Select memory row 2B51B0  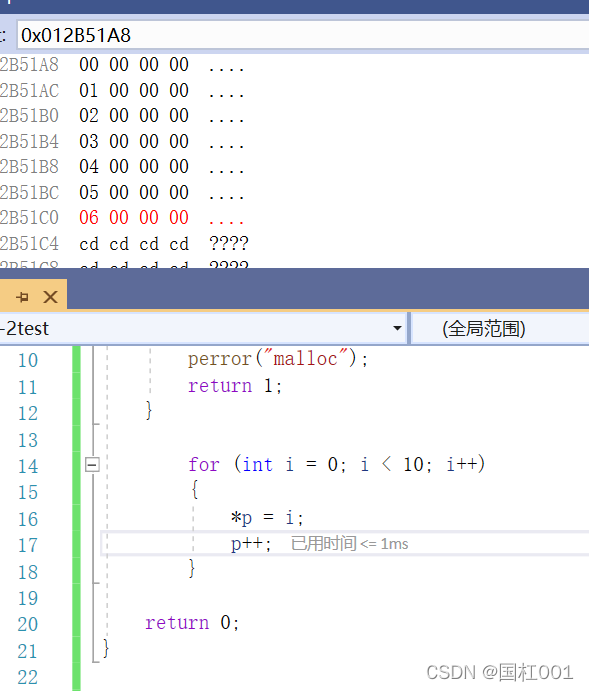point(124,116)
